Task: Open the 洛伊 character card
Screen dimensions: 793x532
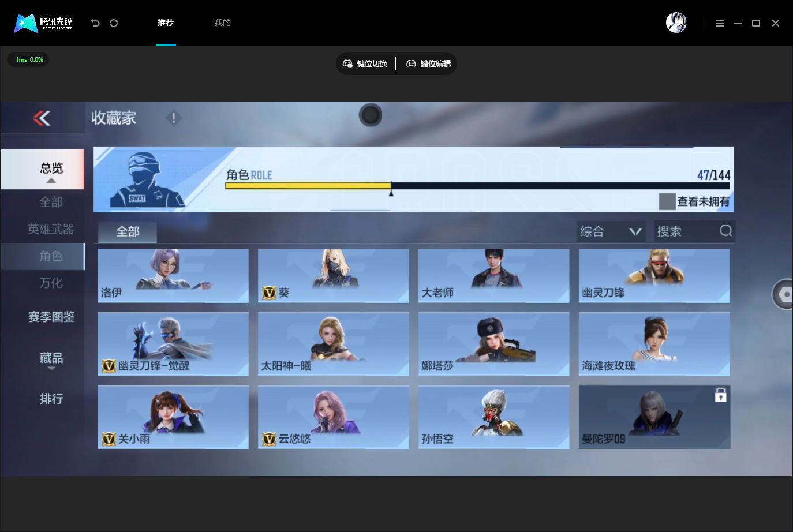Action: [173, 276]
